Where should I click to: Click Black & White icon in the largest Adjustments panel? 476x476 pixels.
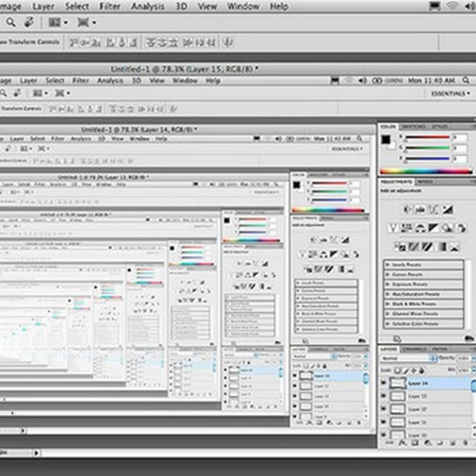pos(434,228)
